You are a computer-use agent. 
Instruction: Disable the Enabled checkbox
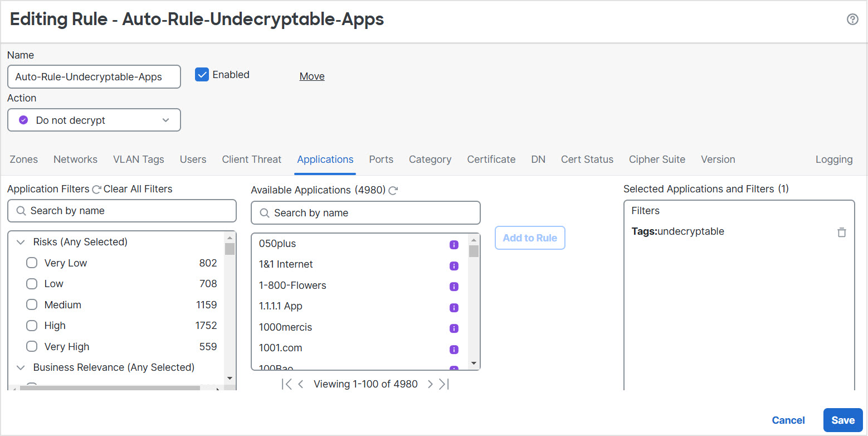point(202,74)
